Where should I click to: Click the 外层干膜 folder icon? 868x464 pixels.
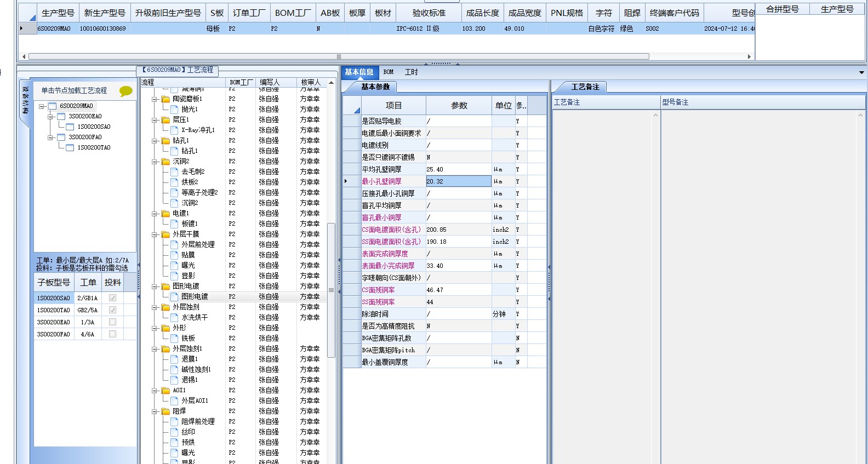165,234
